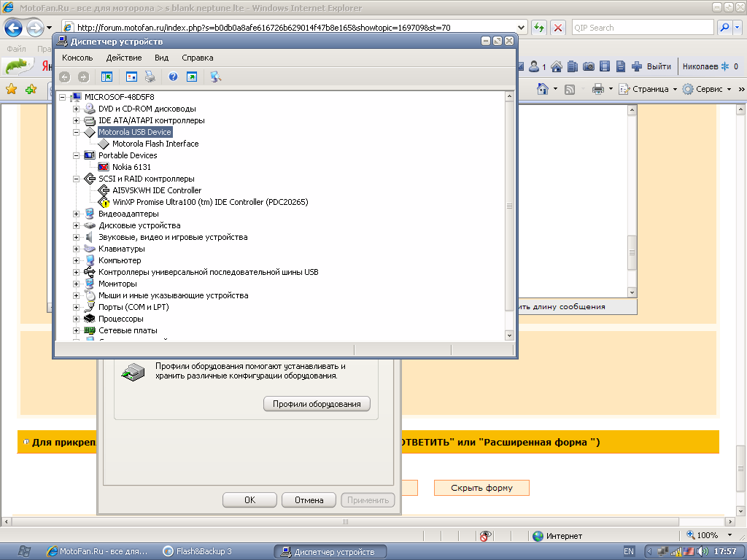
Task: Click the network signal warning tray icon
Action: 676,551
